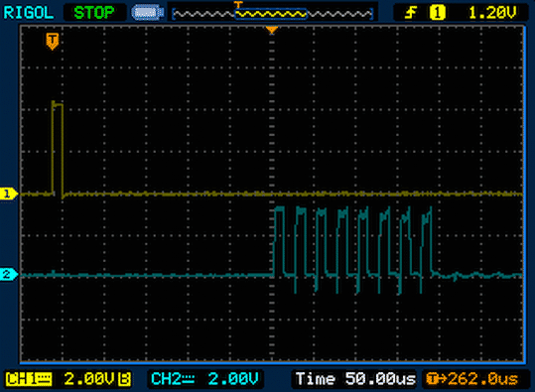Image resolution: width=535 pixels, height=392 pixels.
Task: Click the orange T trigger position marker on the trace
Action: (x=53, y=42)
